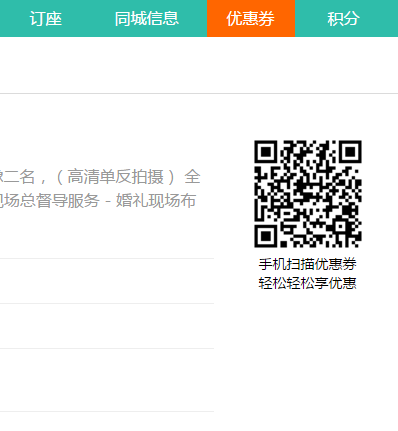Click the 轻松轻松享优惠 caption text
Screen dimensions: 398x431
[x=307, y=283]
